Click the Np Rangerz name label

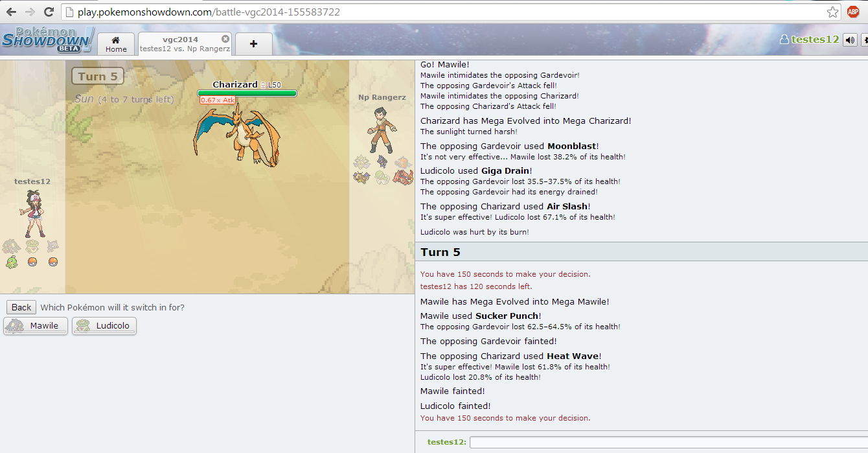coord(382,97)
